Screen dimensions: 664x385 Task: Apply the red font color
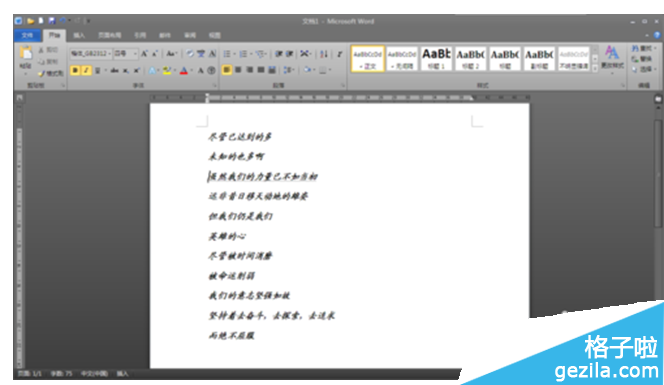point(184,70)
